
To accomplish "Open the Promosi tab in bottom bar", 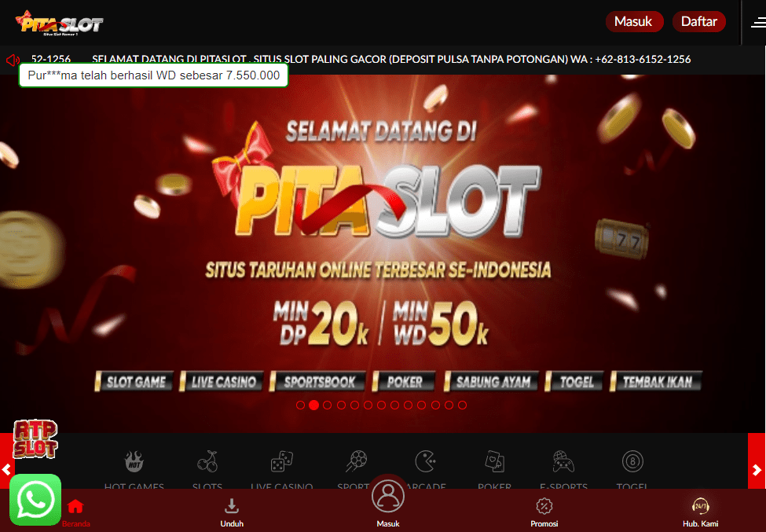I will coord(544,512).
